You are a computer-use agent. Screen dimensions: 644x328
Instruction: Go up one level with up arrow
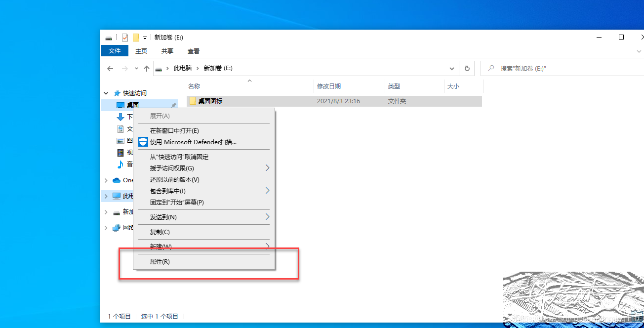tap(147, 69)
